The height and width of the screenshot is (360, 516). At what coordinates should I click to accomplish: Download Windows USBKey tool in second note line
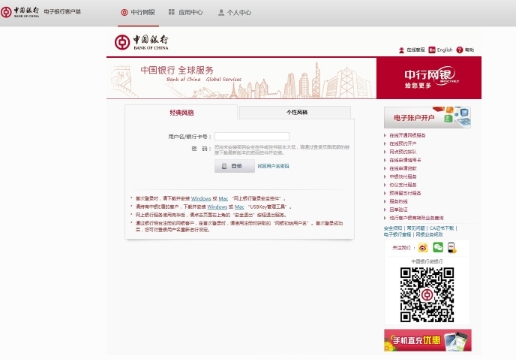point(217,207)
